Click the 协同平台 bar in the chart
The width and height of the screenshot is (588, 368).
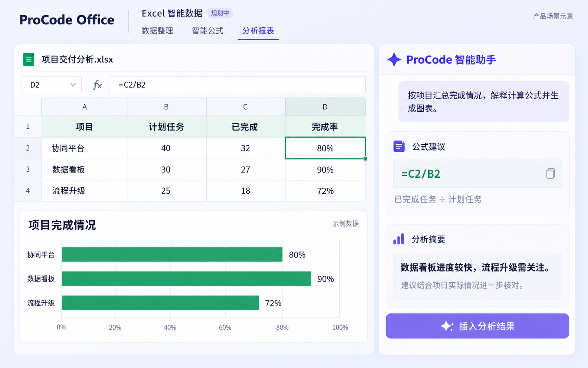click(x=172, y=254)
